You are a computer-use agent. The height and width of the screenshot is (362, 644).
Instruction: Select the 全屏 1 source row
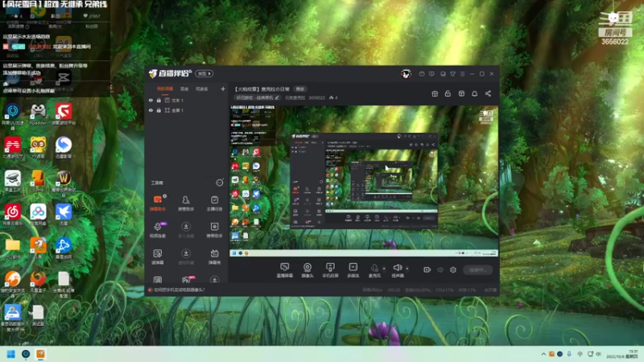point(187,110)
